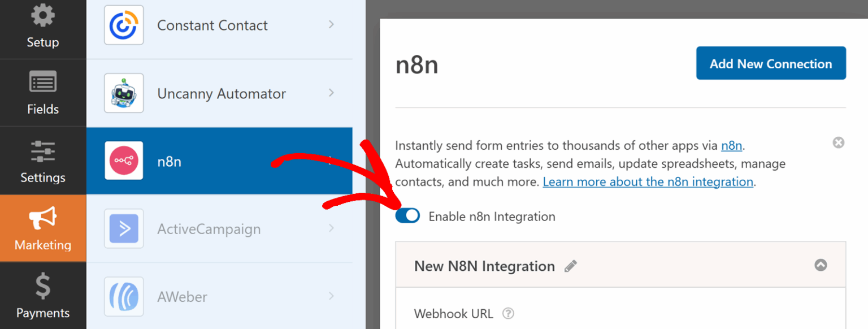Toggle Enable n8n Integration on or off
The width and height of the screenshot is (868, 329).
tap(407, 215)
